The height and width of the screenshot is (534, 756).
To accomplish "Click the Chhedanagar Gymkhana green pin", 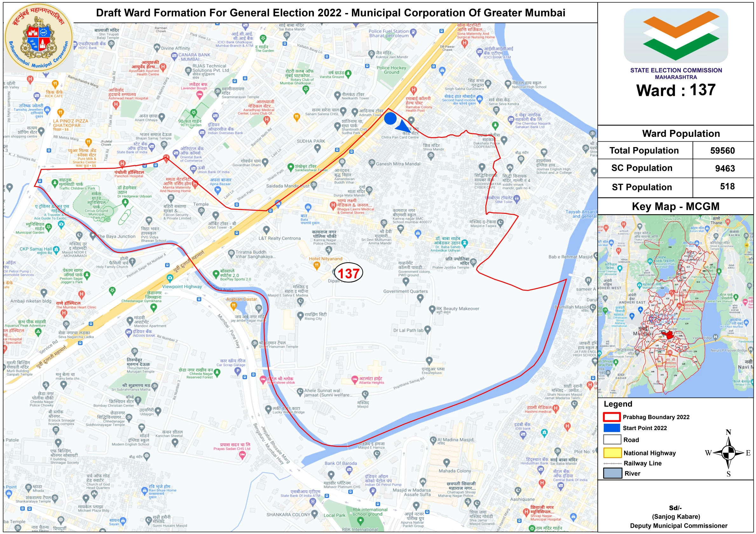I will point(154,308).
